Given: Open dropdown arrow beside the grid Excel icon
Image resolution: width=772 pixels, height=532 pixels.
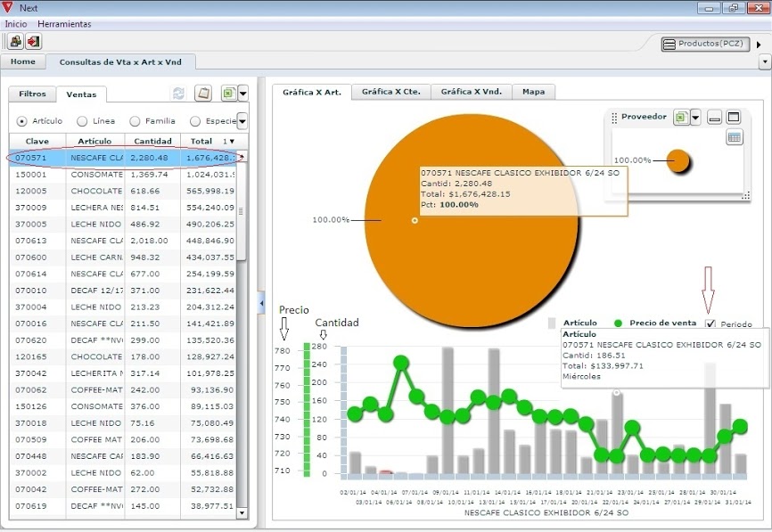Looking at the screenshot, I should pyautogui.click(x=242, y=94).
